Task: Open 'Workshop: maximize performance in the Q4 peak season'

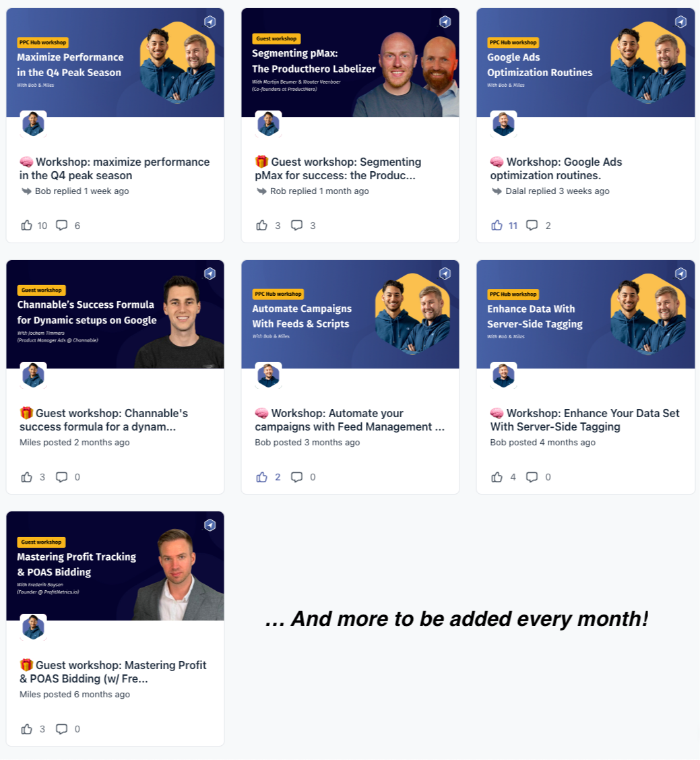Action: (115, 168)
